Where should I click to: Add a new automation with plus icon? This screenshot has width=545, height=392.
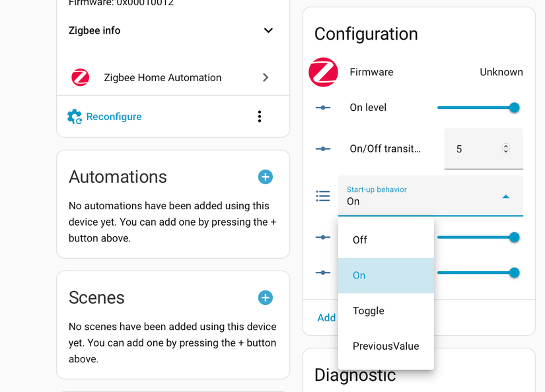tap(265, 177)
